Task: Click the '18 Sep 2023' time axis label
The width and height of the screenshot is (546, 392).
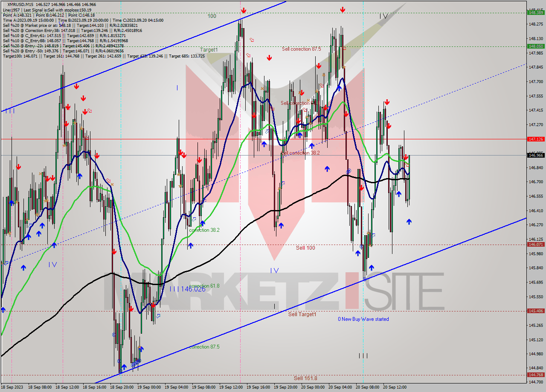Action: [x=13, y=387]
